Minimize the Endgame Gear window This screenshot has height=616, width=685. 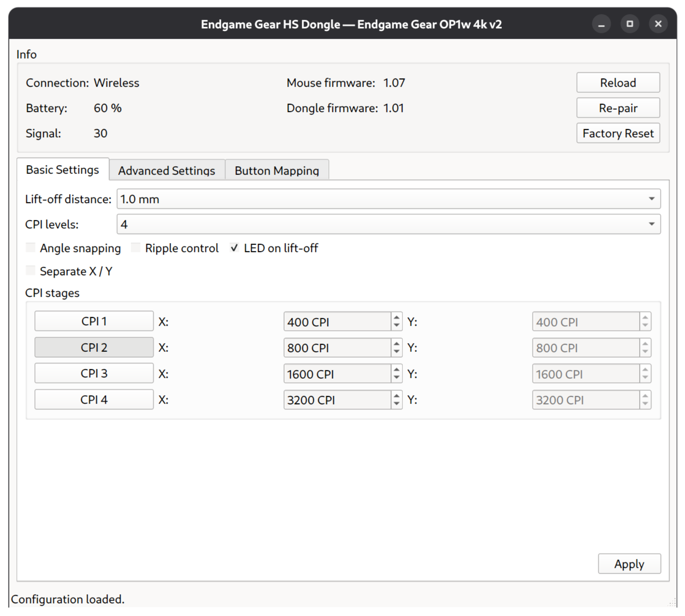601,24
